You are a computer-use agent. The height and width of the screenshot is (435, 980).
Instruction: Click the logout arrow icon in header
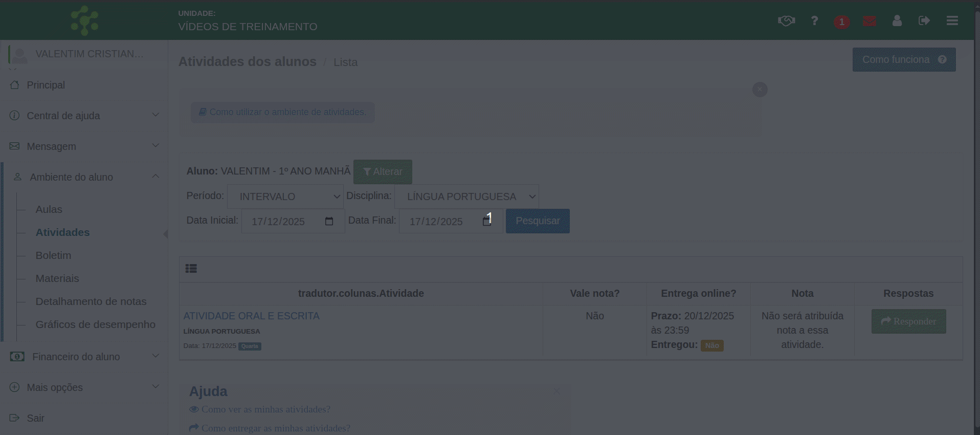(x=924, y=21)
